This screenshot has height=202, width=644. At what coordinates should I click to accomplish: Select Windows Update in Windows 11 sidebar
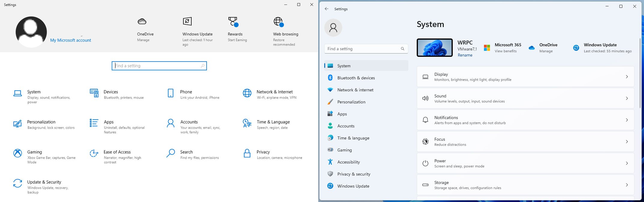coord(366,186)
